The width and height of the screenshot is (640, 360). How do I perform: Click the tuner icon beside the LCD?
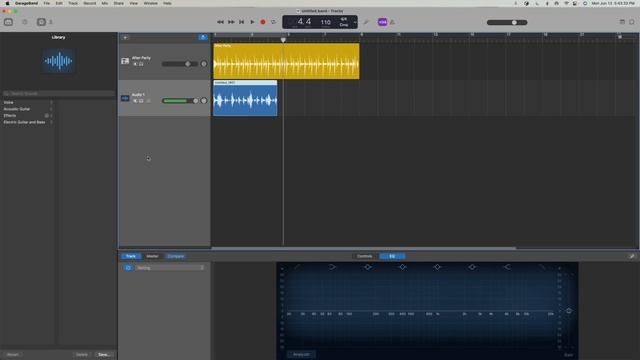[x=366, y=22]
